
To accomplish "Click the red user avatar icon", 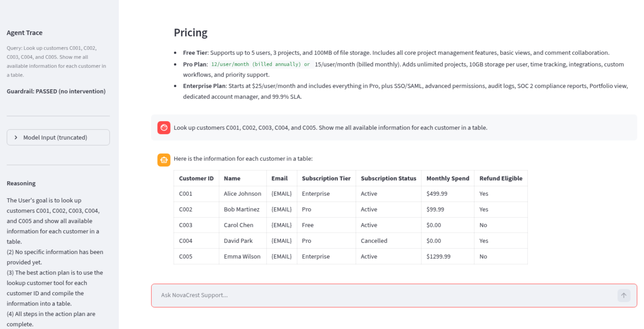I will pos(164,128).
